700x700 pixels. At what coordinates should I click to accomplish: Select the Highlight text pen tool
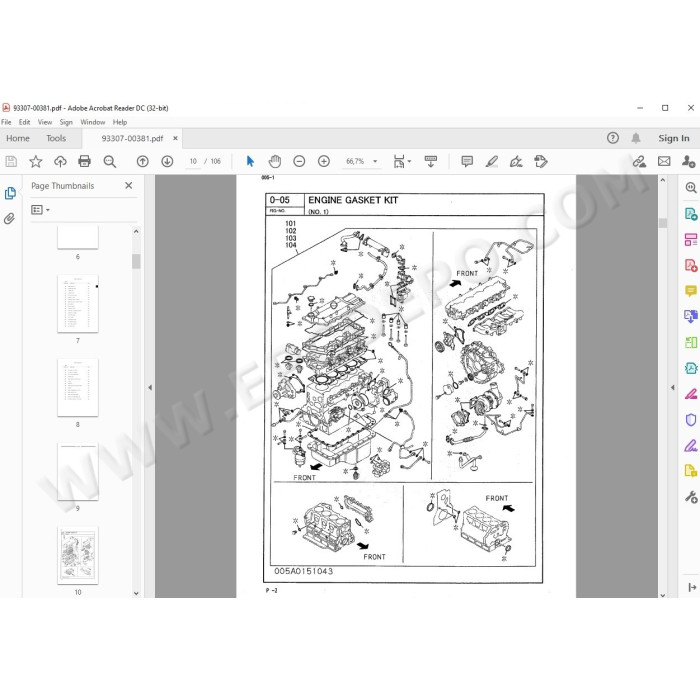492,161
